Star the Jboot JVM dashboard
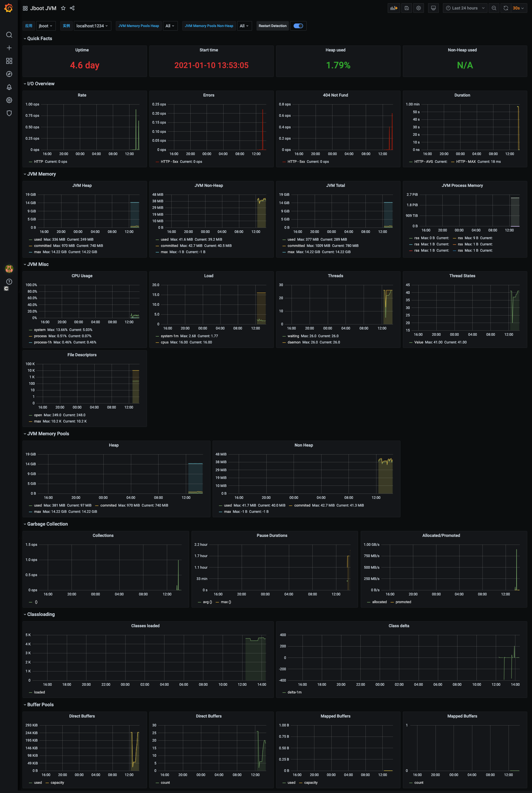The image size is (532, 793). [x=63, y=8]
